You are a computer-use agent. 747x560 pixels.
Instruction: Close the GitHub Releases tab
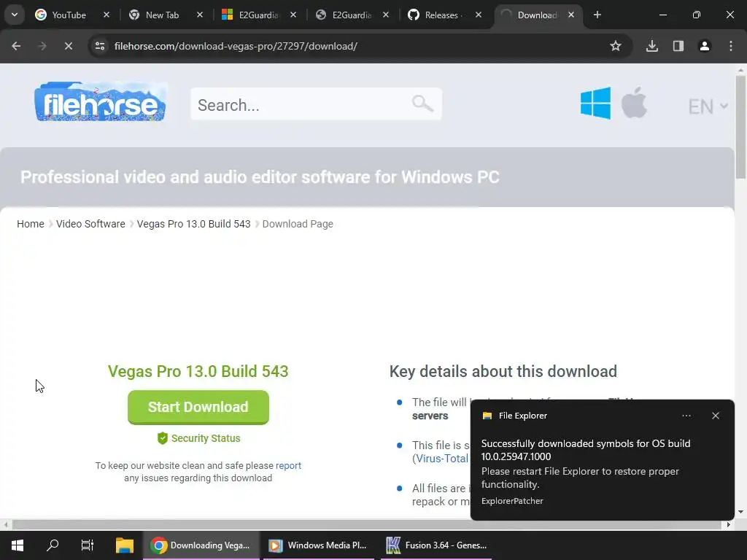tap(479, 15)
